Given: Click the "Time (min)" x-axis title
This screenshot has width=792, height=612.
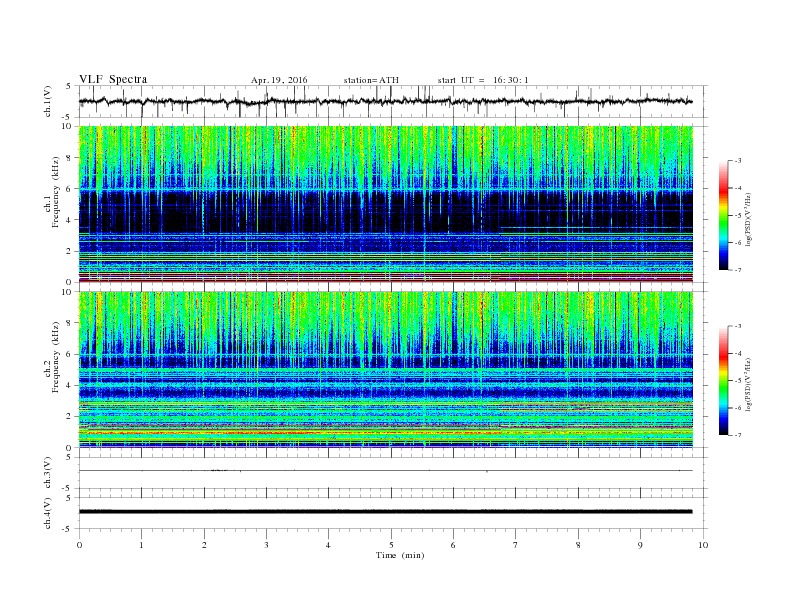Looking at the screenshot, I should [400, 555].
